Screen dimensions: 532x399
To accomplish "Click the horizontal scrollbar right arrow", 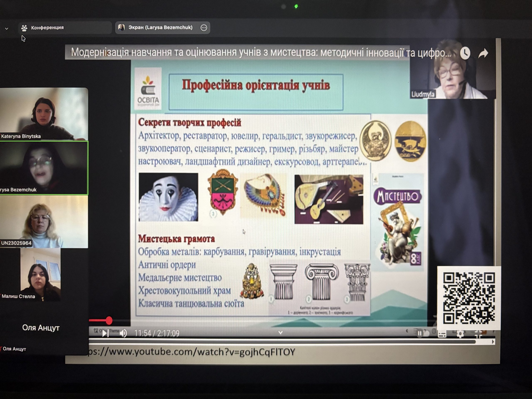I will (x=493, y=342).
